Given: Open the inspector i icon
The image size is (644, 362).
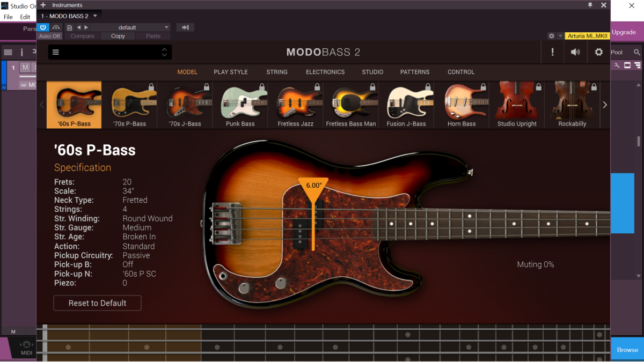Looking at the screenshot, I should click(x=21, y=52).
